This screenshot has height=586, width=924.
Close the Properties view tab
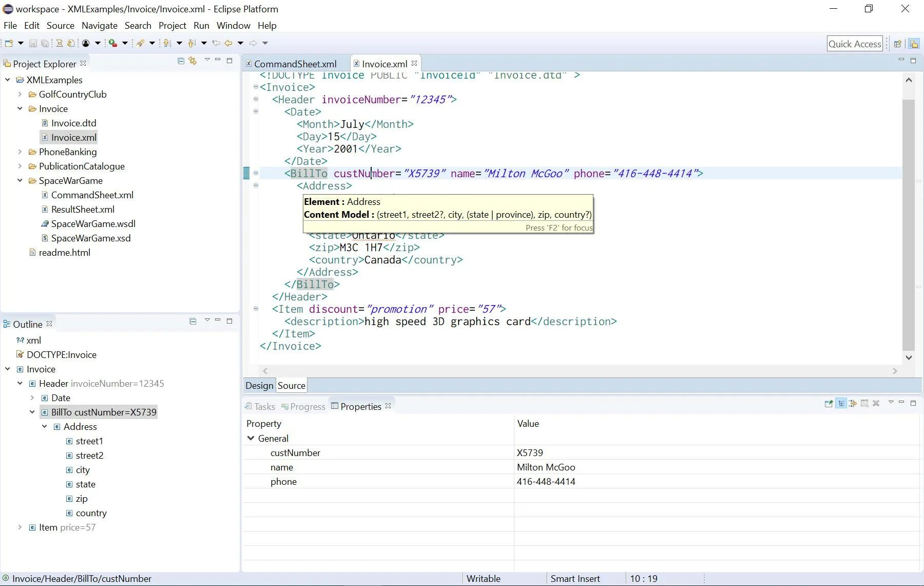[388, 406]
